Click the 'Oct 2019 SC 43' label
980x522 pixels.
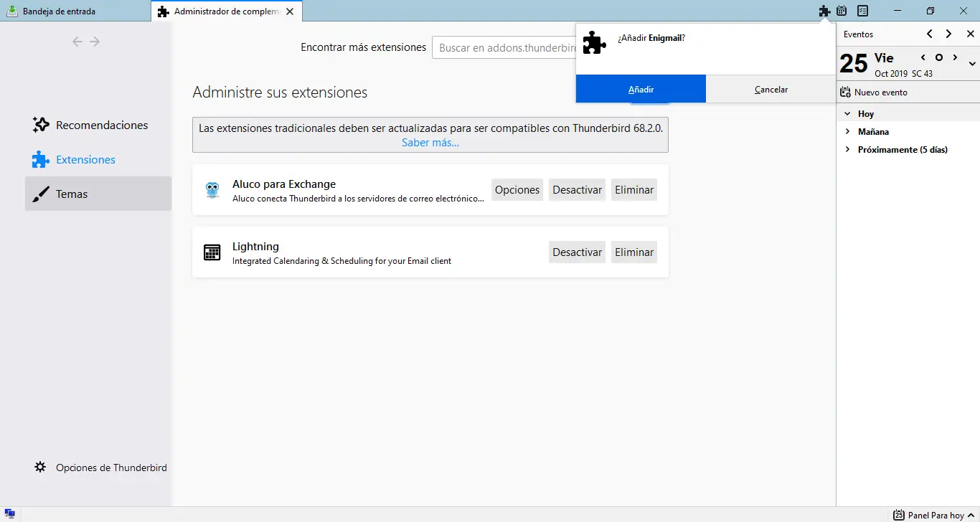(904, 74)
